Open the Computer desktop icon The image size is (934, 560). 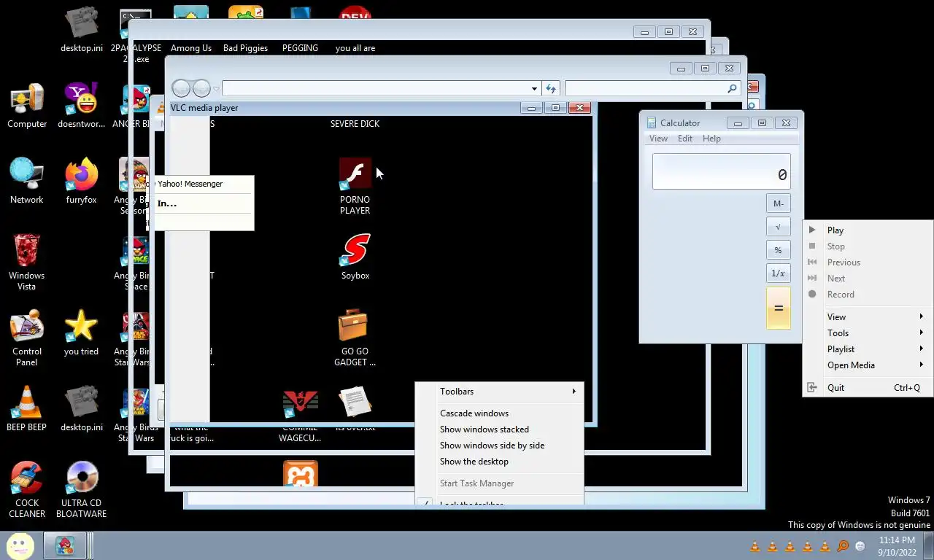[27, 100]
